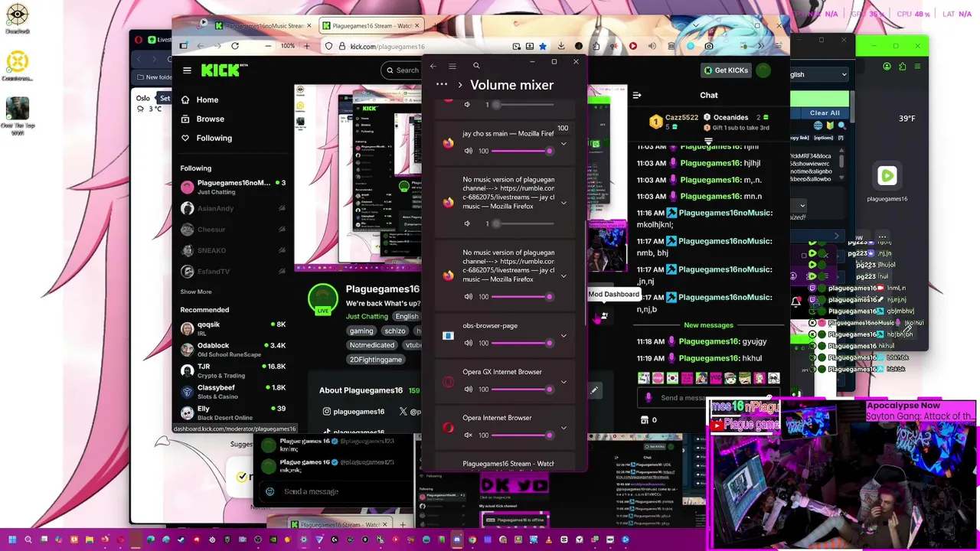Click the plaguegames16 Rumble app icon
Viewport: 980px width, 551px height.
887,176
